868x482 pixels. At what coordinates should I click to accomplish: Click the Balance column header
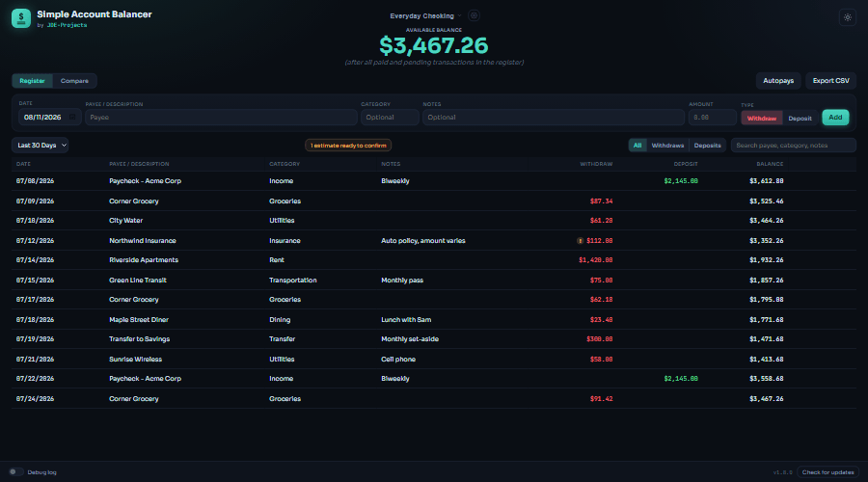tap(770, 164)
